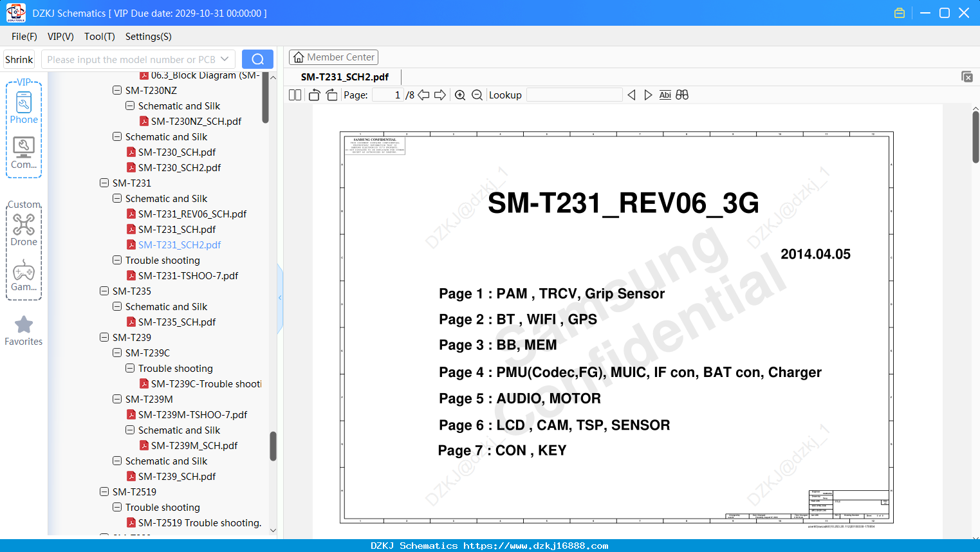The image size is (980, 552).
Task: Open the File(F) menu
Action: pos(24,37)
